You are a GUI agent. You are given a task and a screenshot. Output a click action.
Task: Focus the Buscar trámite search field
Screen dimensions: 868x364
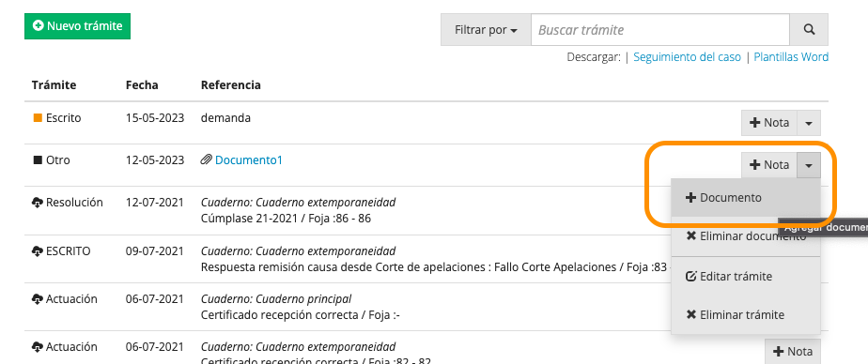(x=660, y=30)
